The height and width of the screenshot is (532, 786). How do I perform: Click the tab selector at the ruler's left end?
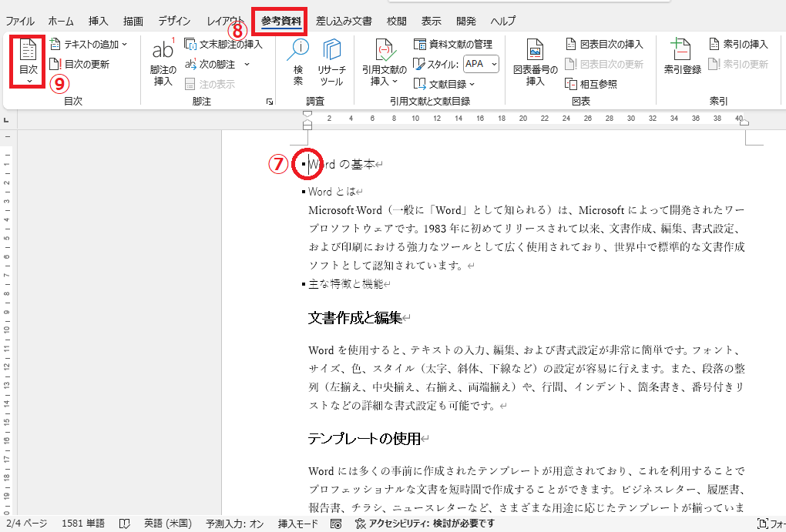[6, 120]
